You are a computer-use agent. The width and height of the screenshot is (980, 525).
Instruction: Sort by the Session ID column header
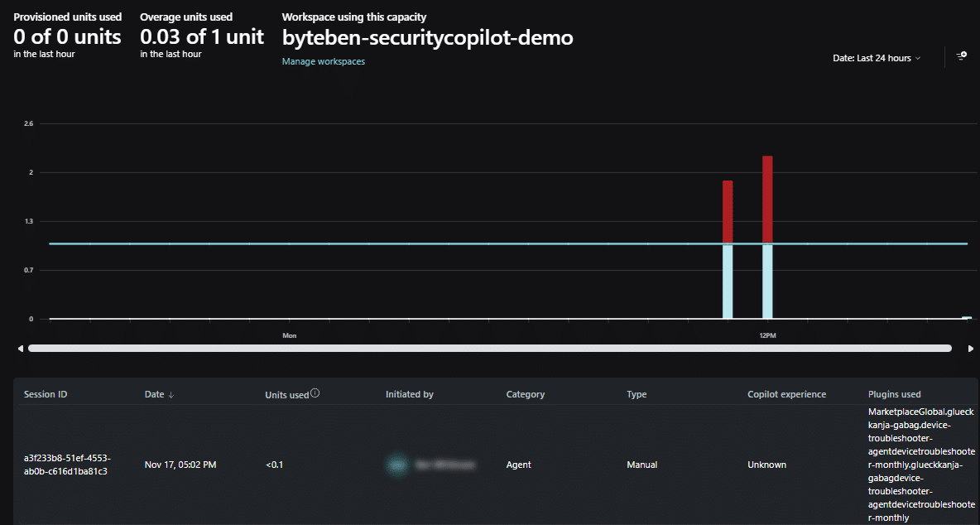point(46,395)
